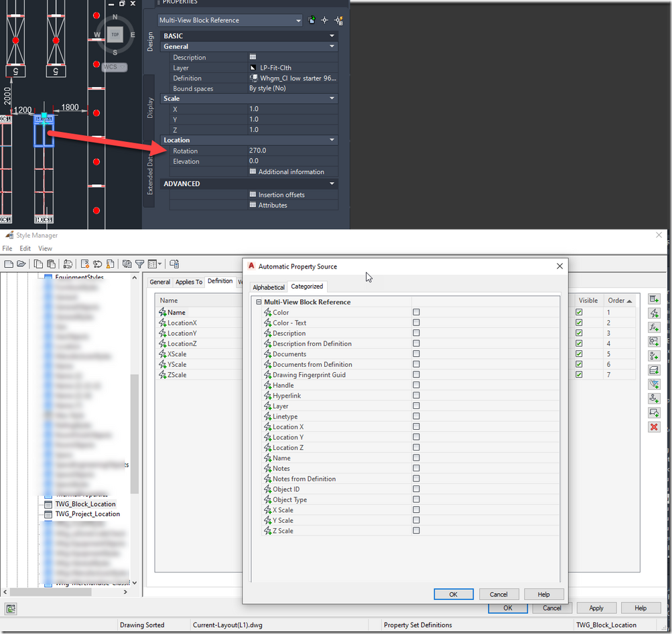The image size is (672, 634).
Task: Click Quick Select icon in Properties palette
Action: (x=339, y=21)
